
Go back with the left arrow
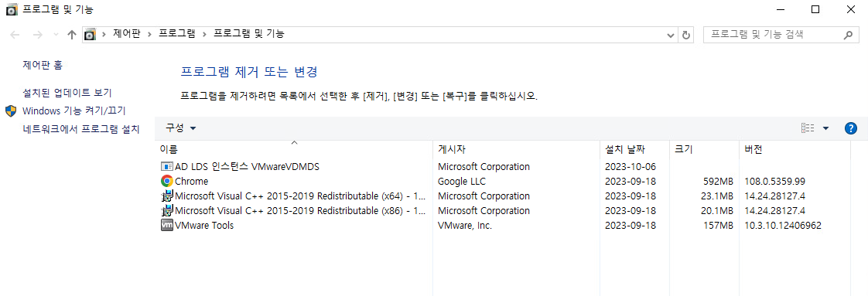15,34
